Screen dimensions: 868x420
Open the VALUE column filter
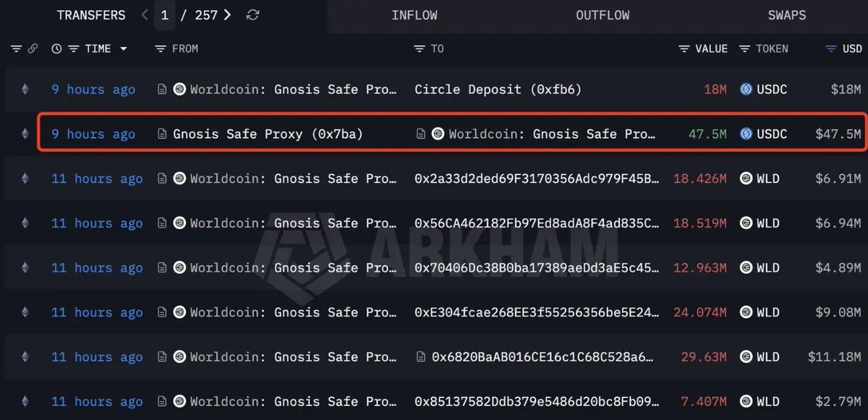[684, 48]
